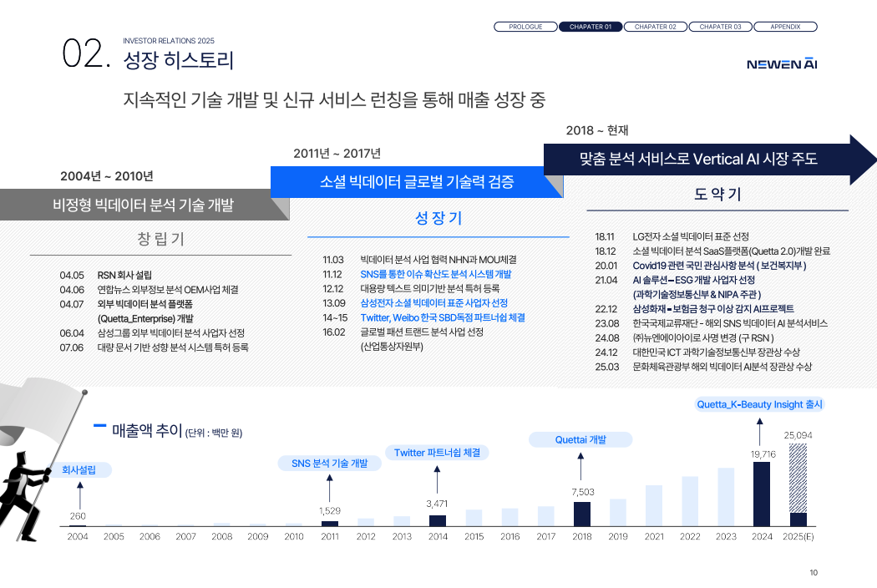Click the 2022 light-blue bar

690,501
